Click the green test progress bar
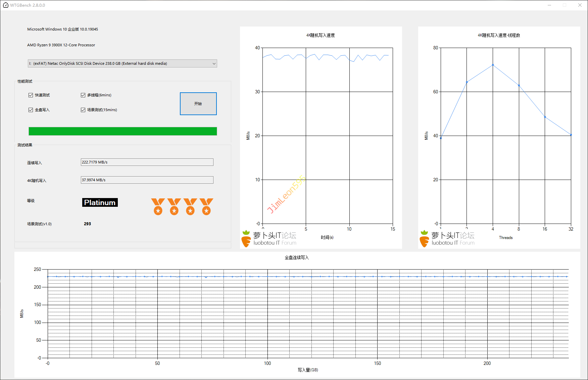The image size is (588, 380). tap(122, 131)
